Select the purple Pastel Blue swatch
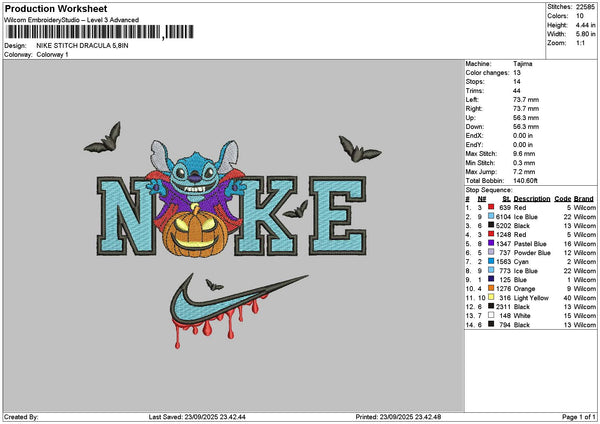The height and width of the screenshot is (424, 600). coord(491,243)
